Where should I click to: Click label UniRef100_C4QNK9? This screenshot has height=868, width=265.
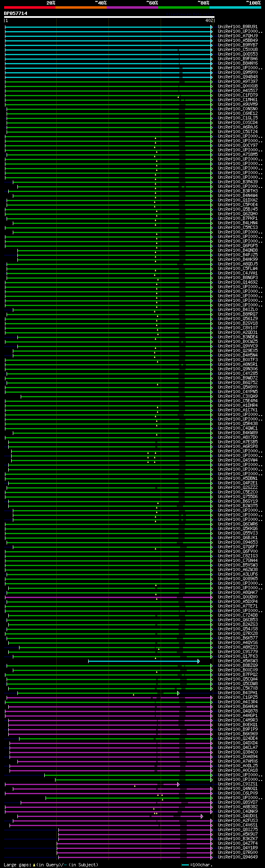point(238,812)
